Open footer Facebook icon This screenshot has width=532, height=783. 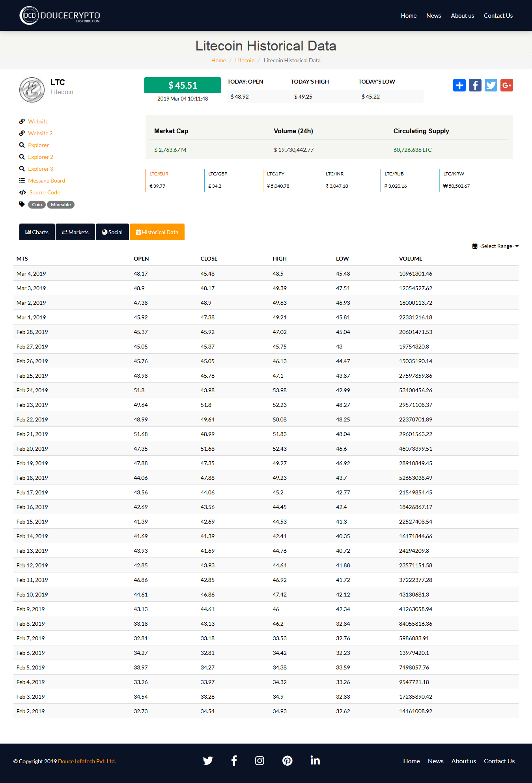(x=234, y=761)
